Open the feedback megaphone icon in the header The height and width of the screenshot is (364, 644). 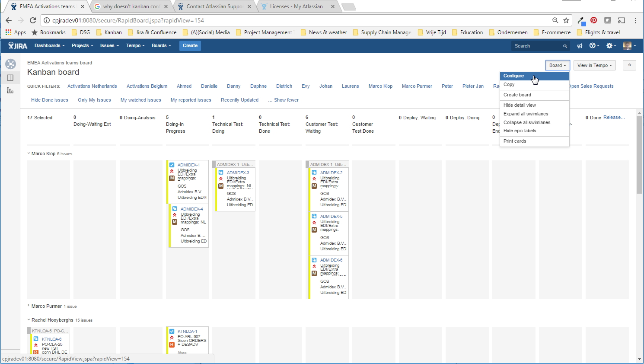[x=580, y=46]
